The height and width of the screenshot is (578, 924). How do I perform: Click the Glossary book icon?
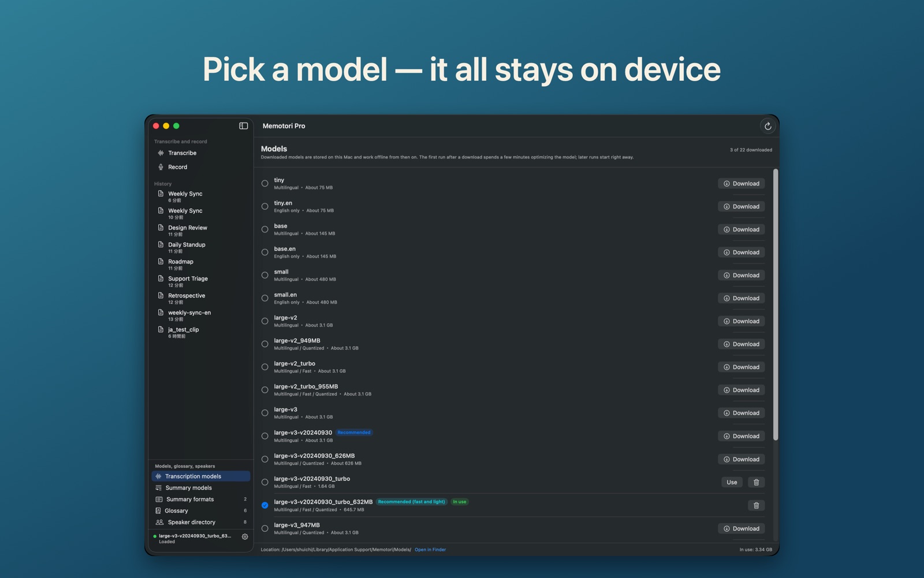click(x=158, y=511)
